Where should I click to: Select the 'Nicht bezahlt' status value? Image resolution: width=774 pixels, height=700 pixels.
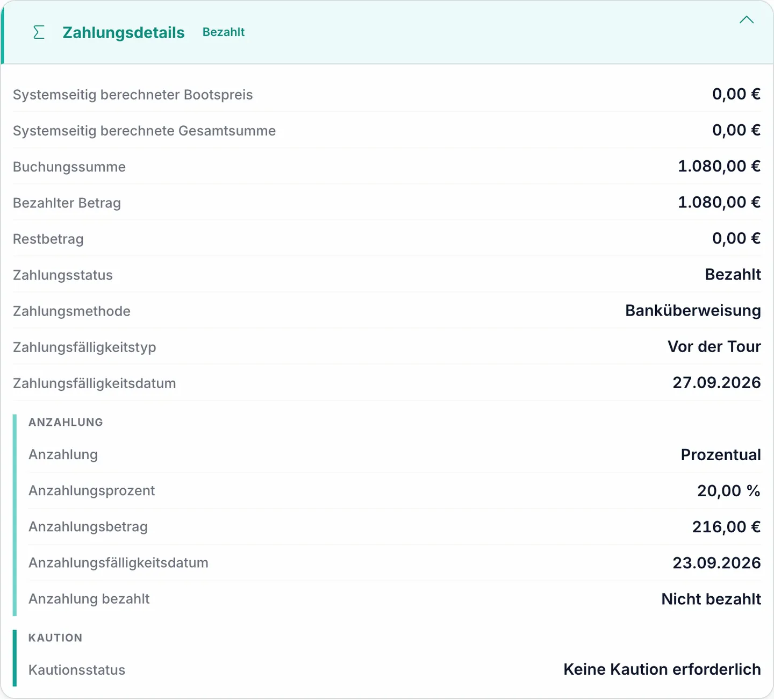711,598
